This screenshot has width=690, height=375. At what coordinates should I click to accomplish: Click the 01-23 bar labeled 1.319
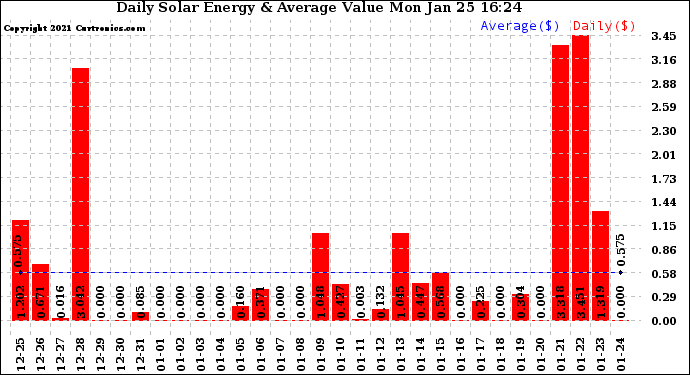pyautogui.click(x=600, y=265)
